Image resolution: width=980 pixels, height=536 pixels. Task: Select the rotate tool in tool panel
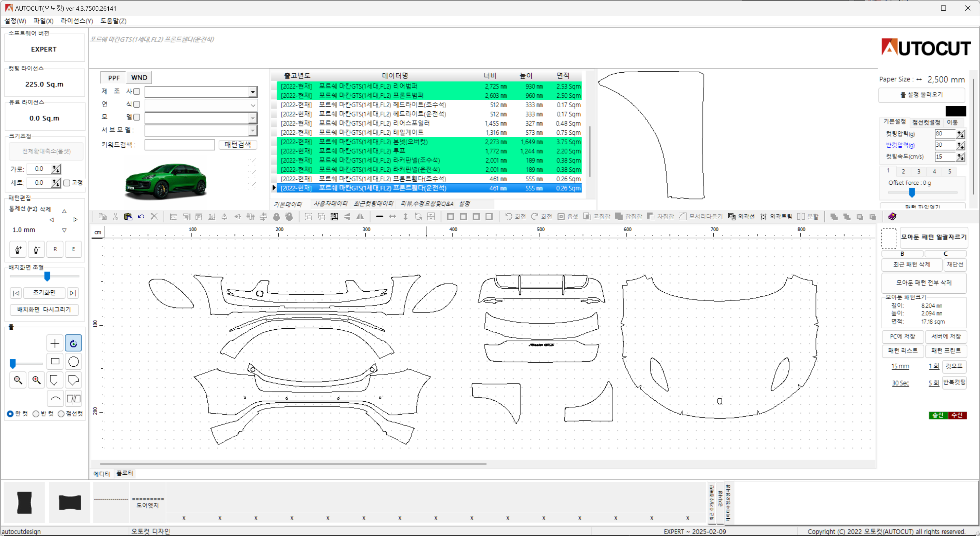pyautogui.click(x=73, y=343)
